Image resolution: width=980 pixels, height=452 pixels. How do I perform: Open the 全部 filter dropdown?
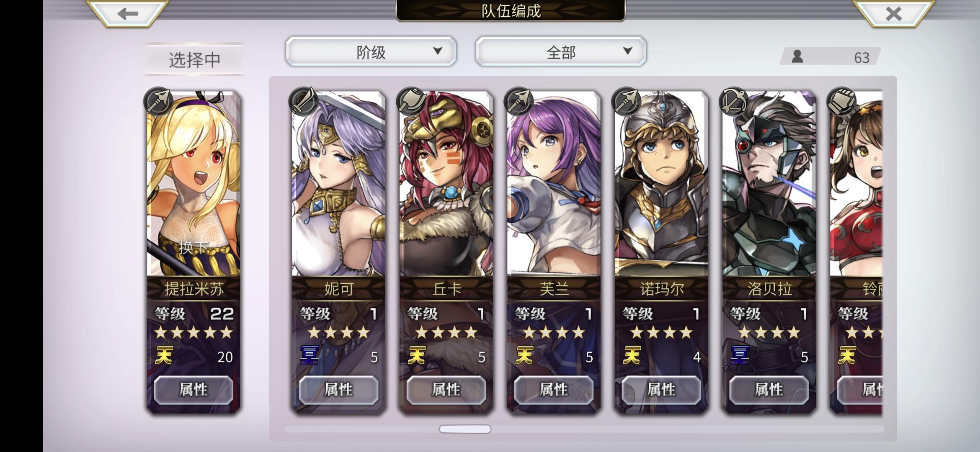pyautogui.click(x=561, y=51)
